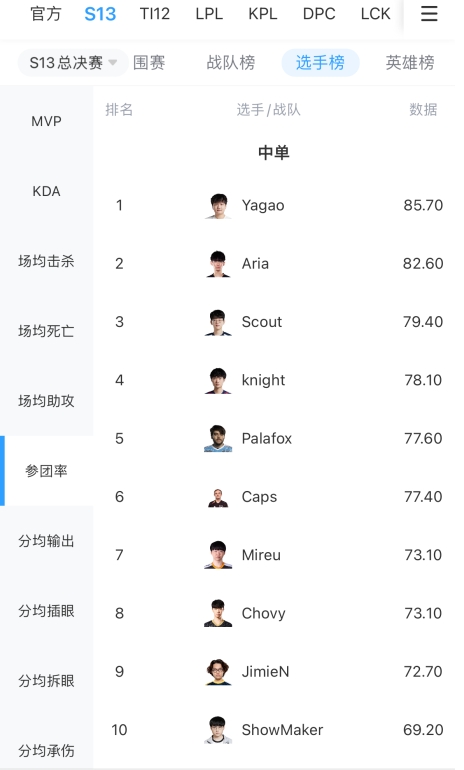Choose MVP in the sidebar

47,121
